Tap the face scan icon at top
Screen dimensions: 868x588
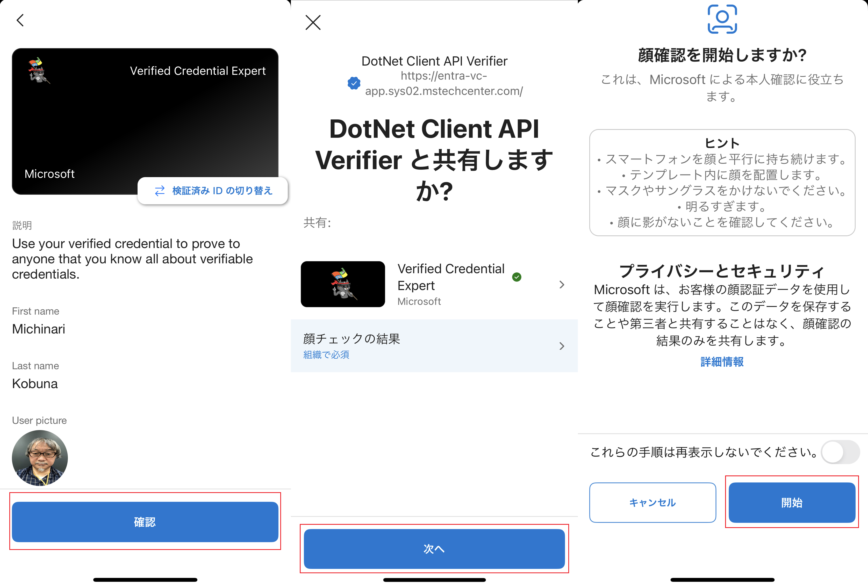[722, 19]
